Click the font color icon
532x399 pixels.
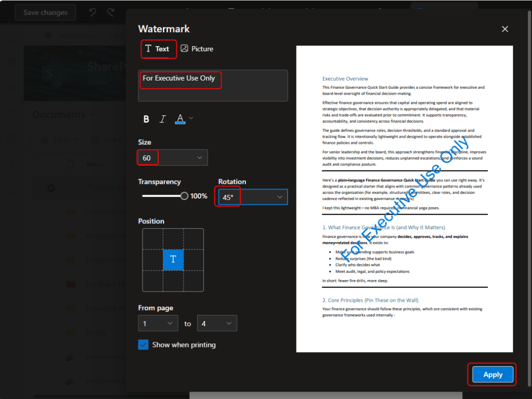coord(180,119)
